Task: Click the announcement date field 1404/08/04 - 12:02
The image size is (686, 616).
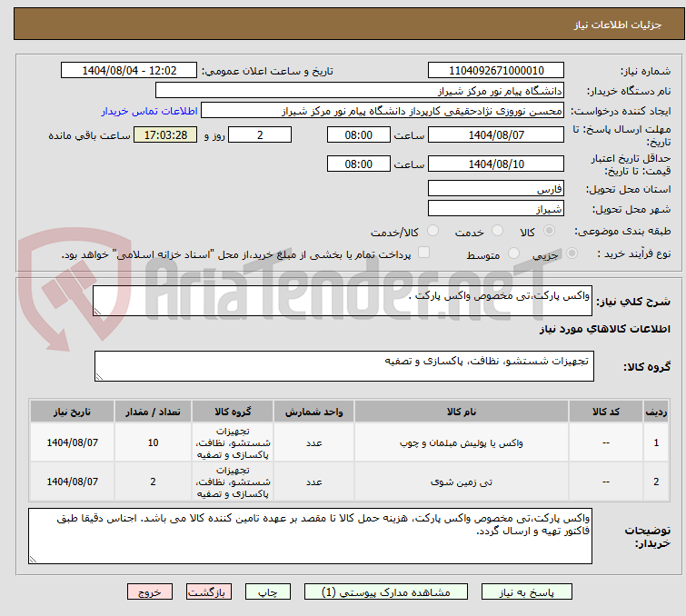Action: coord(129,71)
